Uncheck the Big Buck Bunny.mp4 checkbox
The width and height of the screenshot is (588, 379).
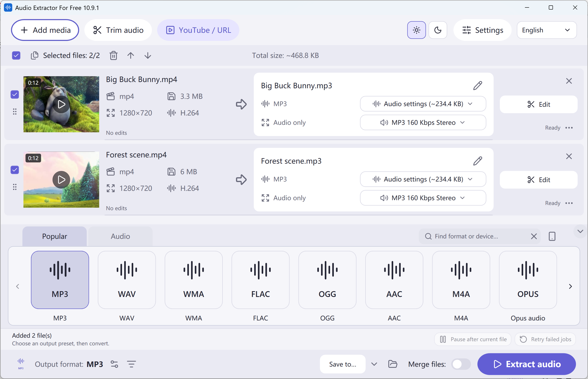click(x=15, y=94)
